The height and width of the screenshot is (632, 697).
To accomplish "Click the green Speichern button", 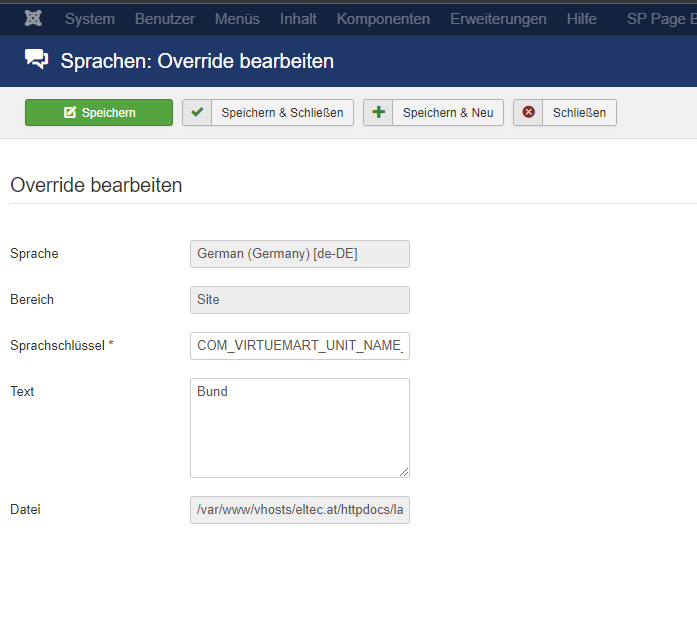I will pyautogui.click(x=99, y=113).
